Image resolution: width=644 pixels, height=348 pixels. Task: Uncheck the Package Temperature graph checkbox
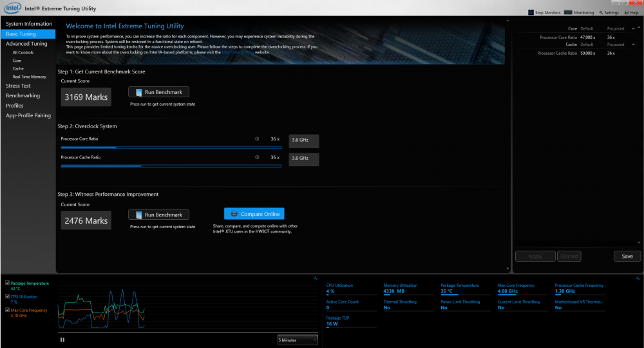7,283
